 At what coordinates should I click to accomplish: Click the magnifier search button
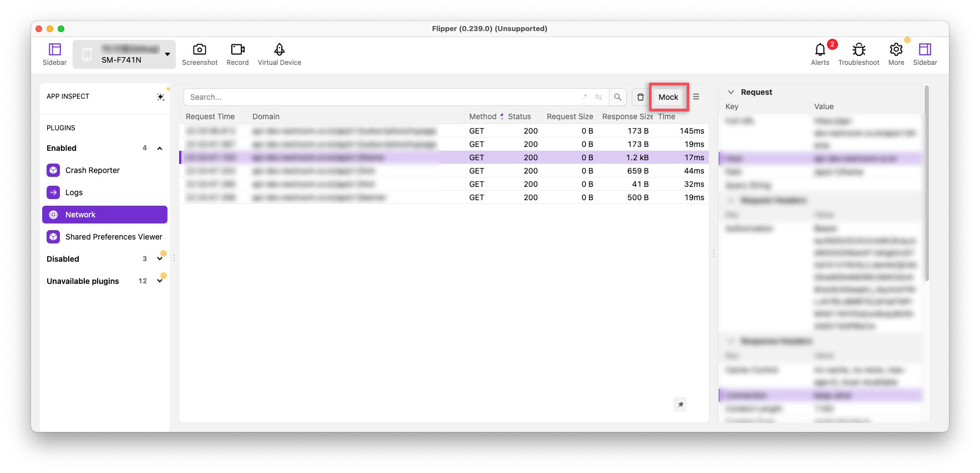point(618,97)
